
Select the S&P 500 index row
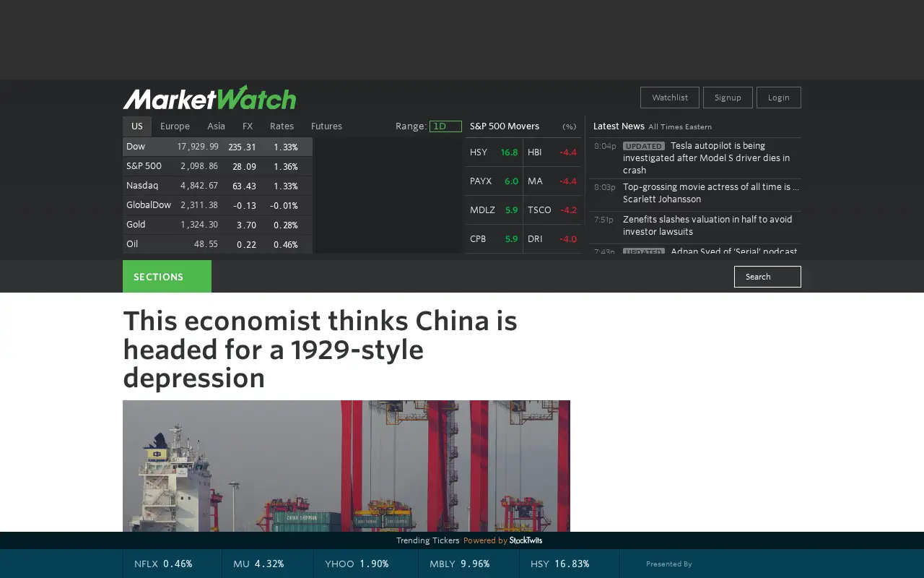[217, 166]
